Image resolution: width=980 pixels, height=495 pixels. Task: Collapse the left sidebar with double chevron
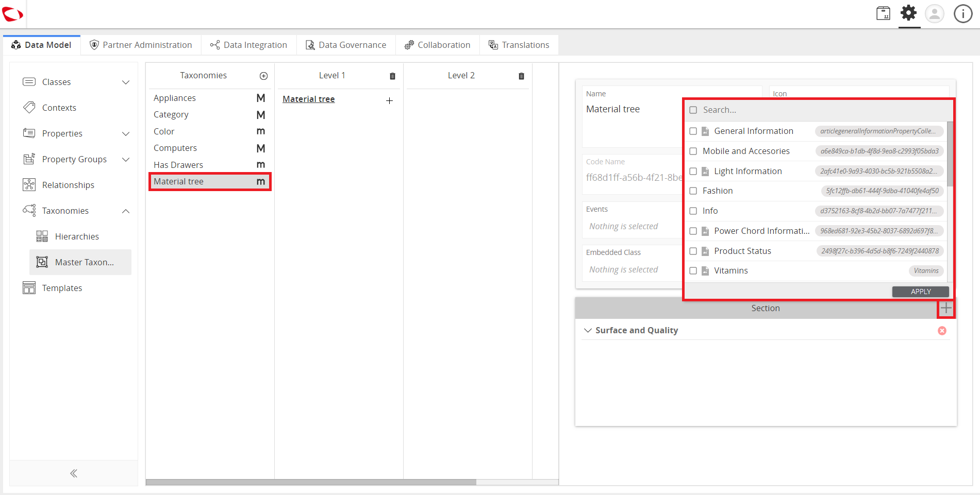click(74, 473)
